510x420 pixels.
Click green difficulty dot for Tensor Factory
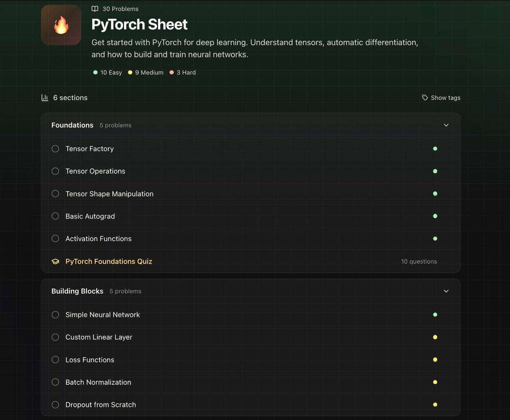click(435, 149)
